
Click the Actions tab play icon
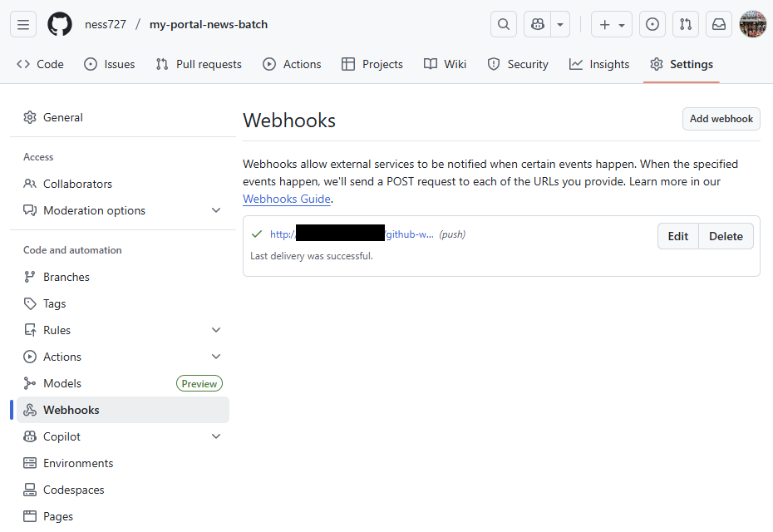[x=269, y=64]
